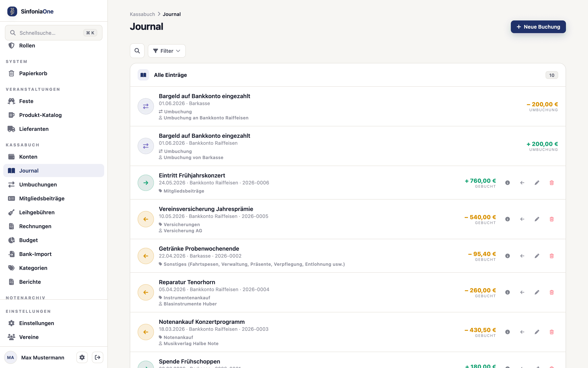Open Lieferanten in the sidebar
This screenshot has height=368, width=588.
coord(53,129)
